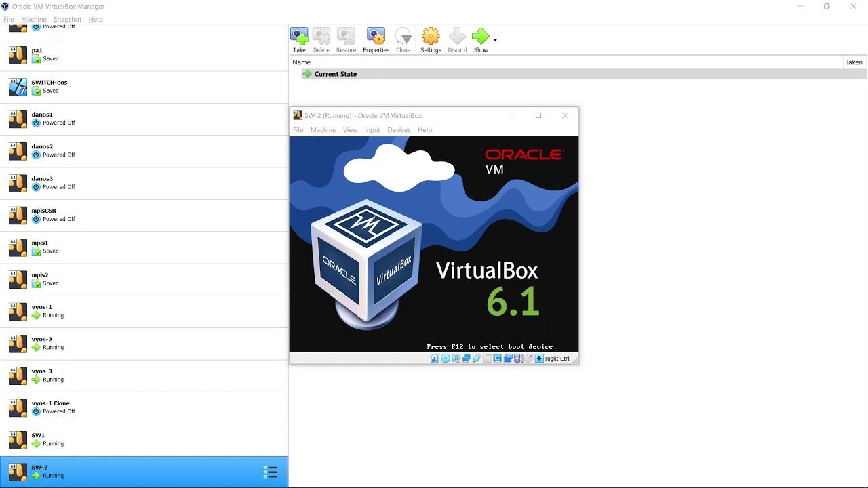Click the green Show arrow button
This screenshot has height=488, width=868.
tap(481, 40)
